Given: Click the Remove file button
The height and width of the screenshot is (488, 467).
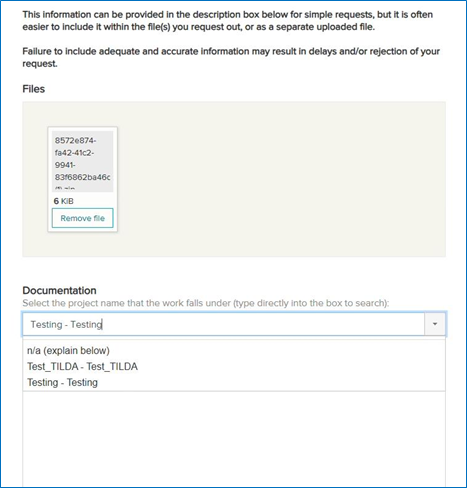Looking at the screenshot, I should (83, 218).
